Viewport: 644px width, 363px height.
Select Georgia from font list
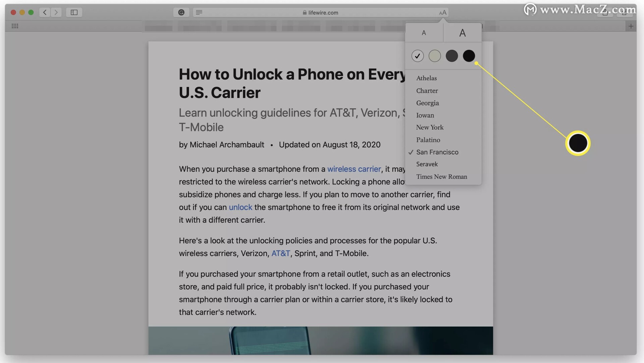coord(428,103)
